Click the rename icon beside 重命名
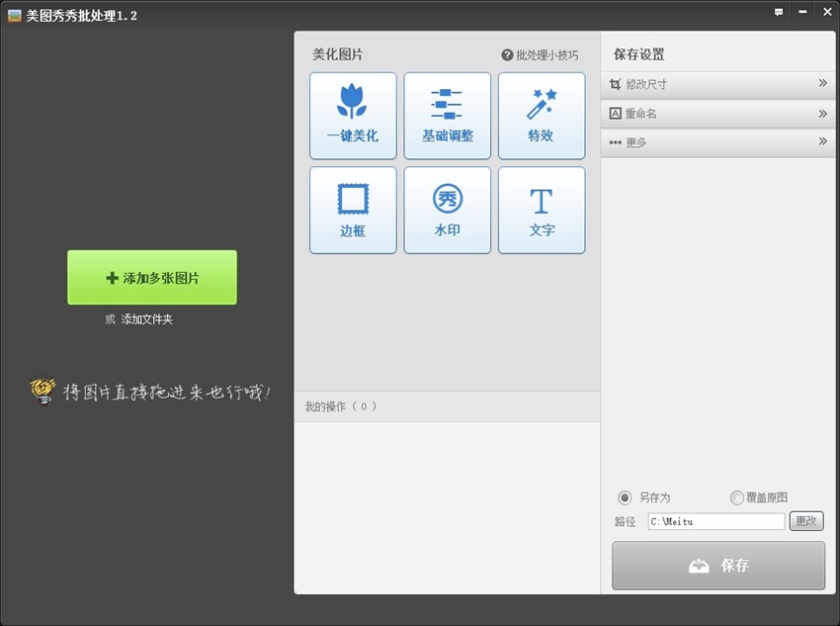 point(617,113)
